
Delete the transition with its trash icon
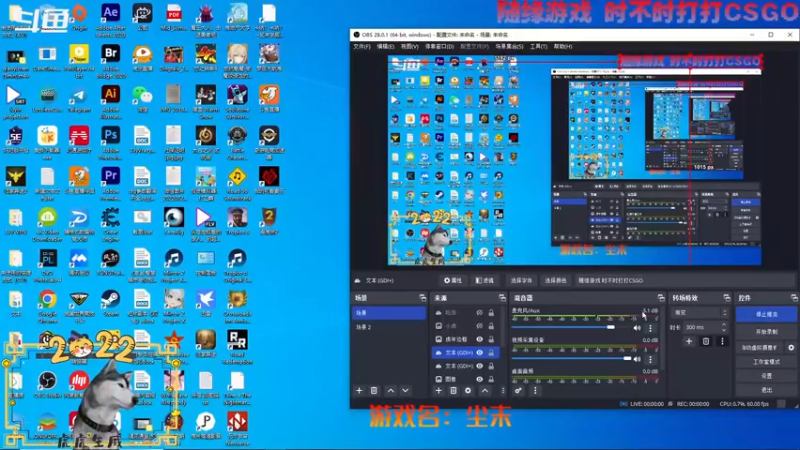point(706,341)
